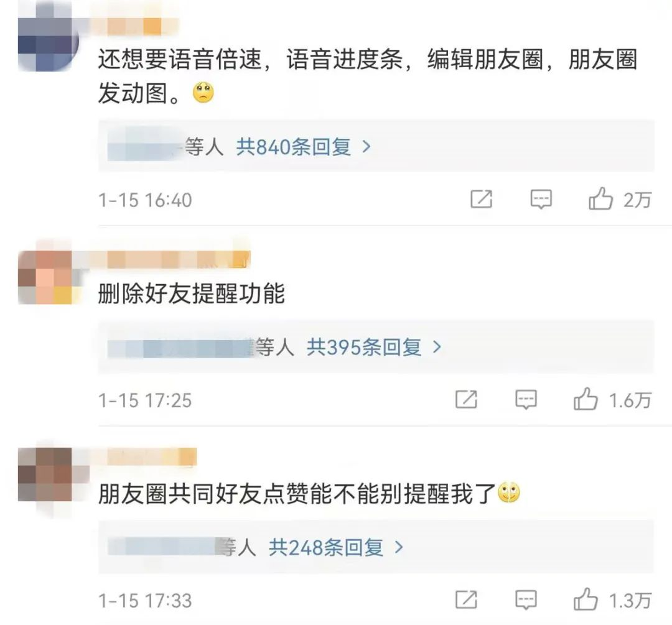Open the first commenter's blurred avatar
The height and width of the screenshot is (625, 672).
[x=49, y=37]
